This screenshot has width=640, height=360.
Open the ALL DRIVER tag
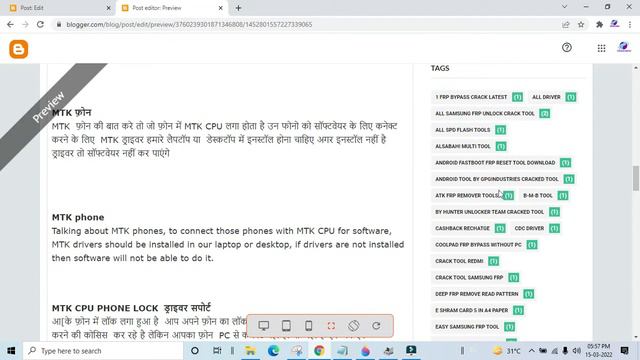553,97
